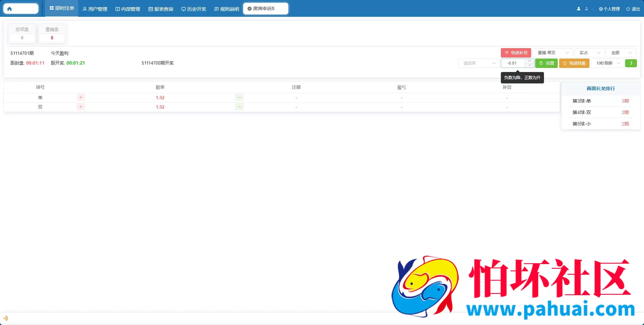The height and width of the screenshot is (325, 644).
Task: Select the 澳洲幸运5 lottery tab
Action: tap(266, 9)
